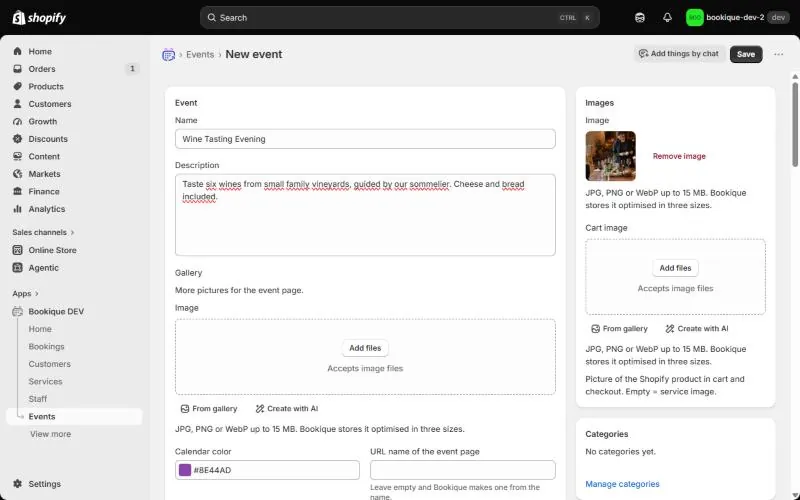Click the Description text area
Viewport: 800px width, 500px height.
point(365,215)
